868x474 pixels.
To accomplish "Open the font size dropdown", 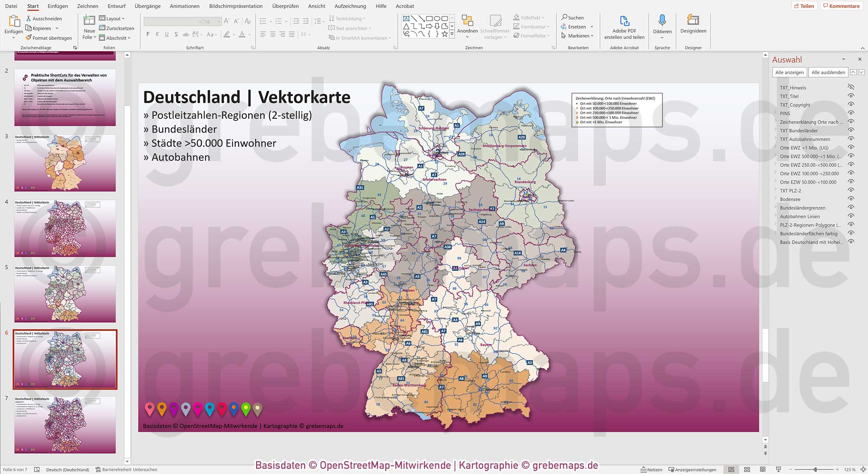I will (218, 21).
